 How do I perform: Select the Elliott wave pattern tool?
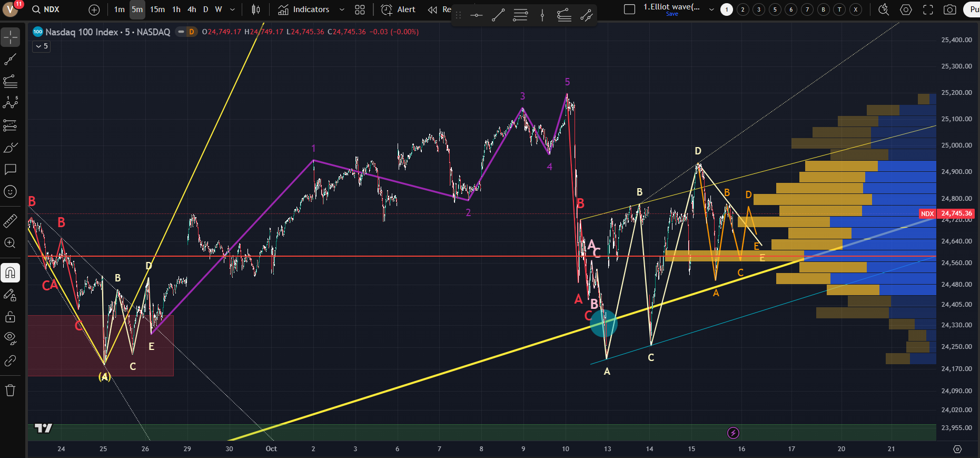pos(10,103)
